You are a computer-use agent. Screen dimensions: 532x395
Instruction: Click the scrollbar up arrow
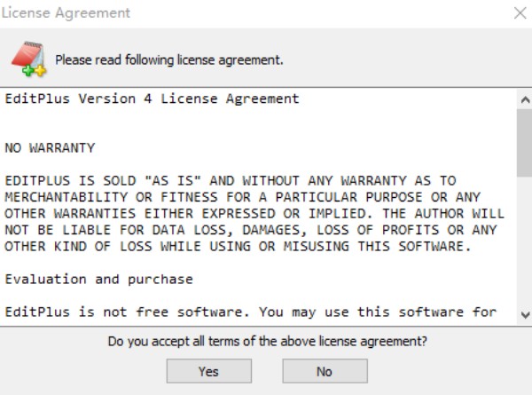coord(524,98)
